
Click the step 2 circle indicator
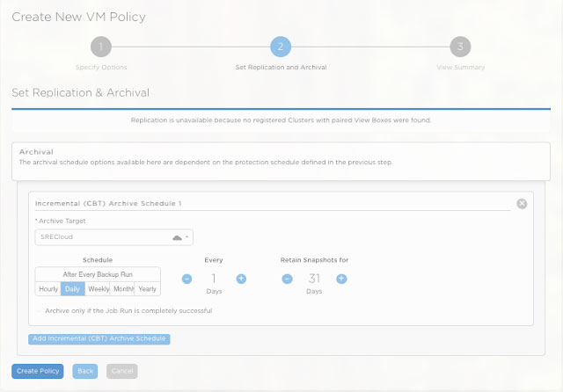point(281,47)
